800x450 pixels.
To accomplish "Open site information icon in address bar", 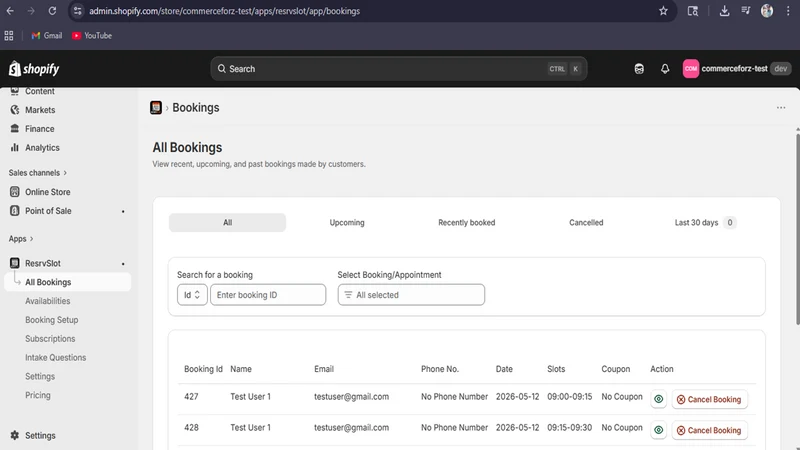I will (77, 11).
